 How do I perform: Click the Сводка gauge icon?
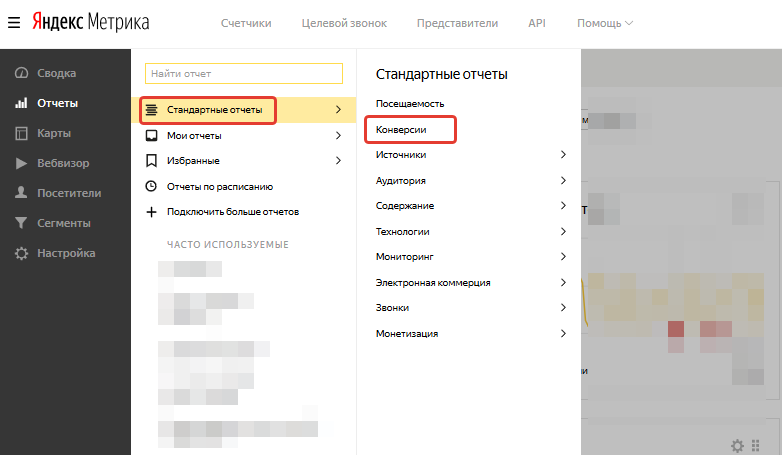[x=21, y=73]
